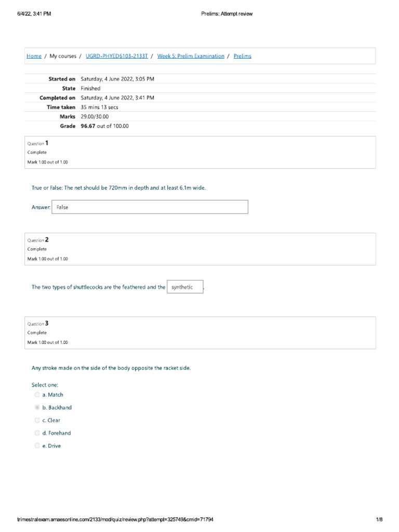Viewport: 399px width, 532px height.
Task: Select radio option c. Clear
Action: [37, 420]
